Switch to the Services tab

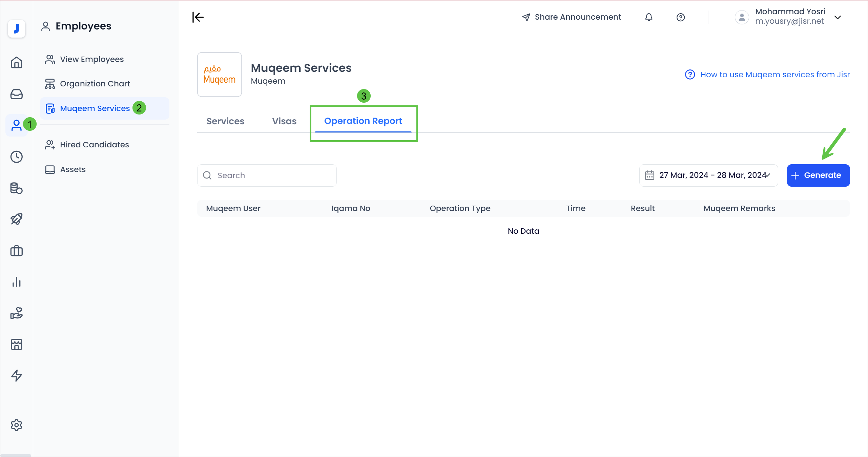(x=225, y=121)
